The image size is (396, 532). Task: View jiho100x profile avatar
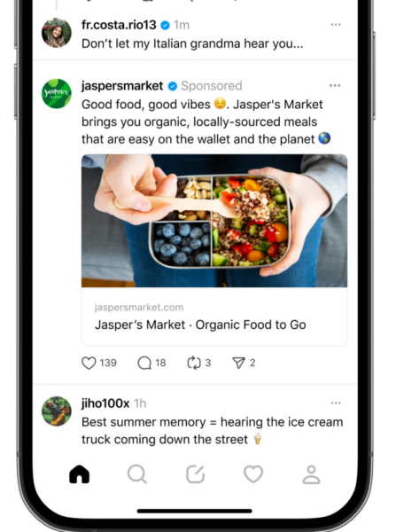coord(57,411)
